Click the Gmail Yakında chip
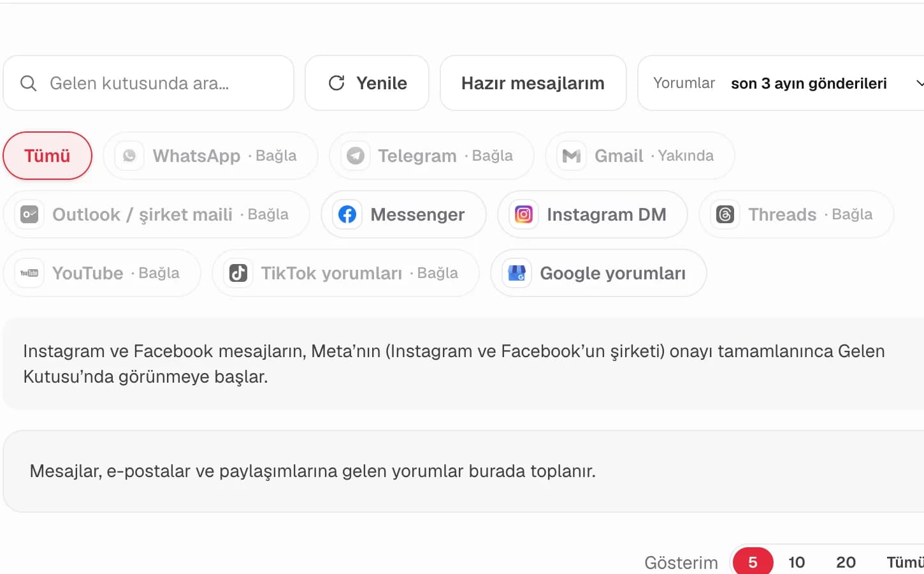The width and height of the screenshot is (924, 574). [640, 156]
